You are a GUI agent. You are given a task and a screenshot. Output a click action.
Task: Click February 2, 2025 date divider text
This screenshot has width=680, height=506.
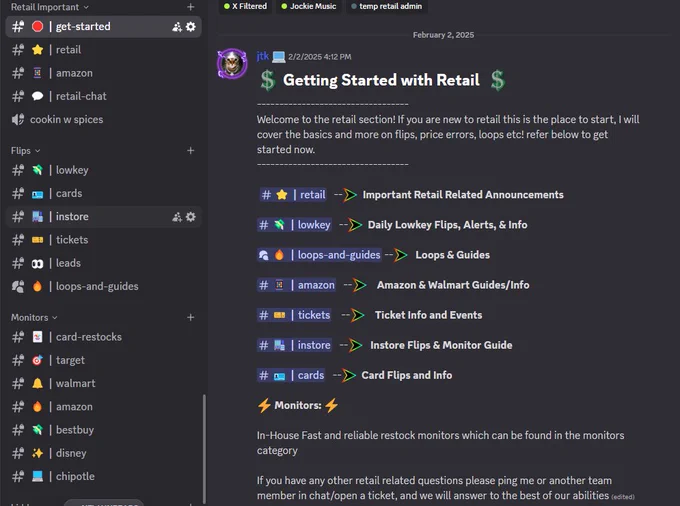(443, 35)
